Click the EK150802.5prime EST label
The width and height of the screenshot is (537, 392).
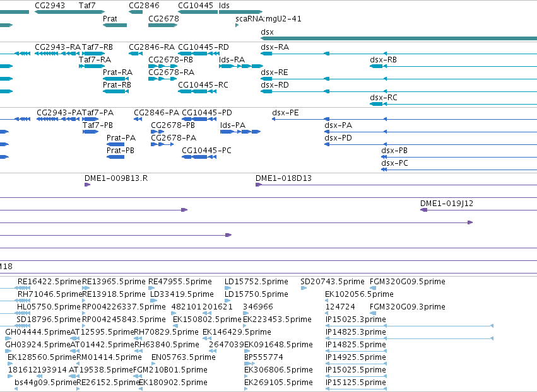coord(207,320)
